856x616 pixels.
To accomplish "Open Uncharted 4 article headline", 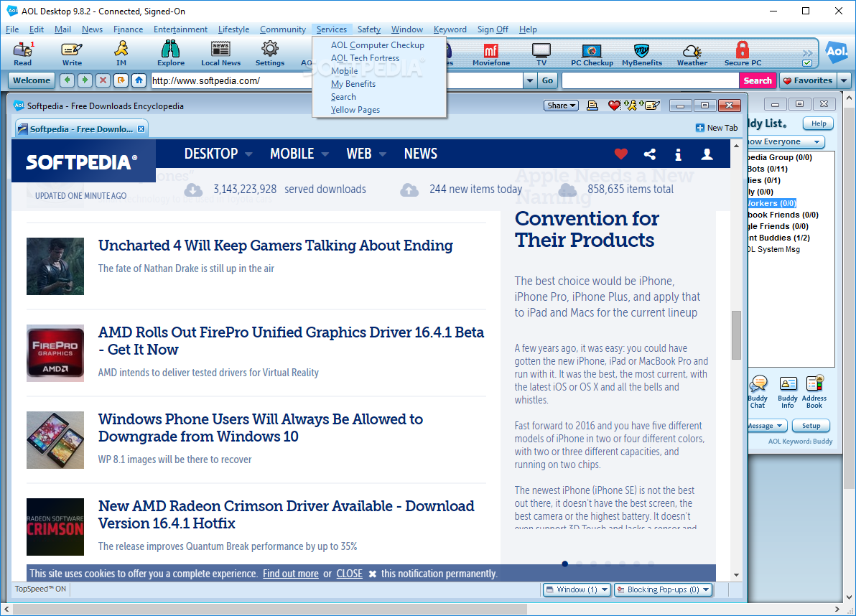I will coord(276,246).
